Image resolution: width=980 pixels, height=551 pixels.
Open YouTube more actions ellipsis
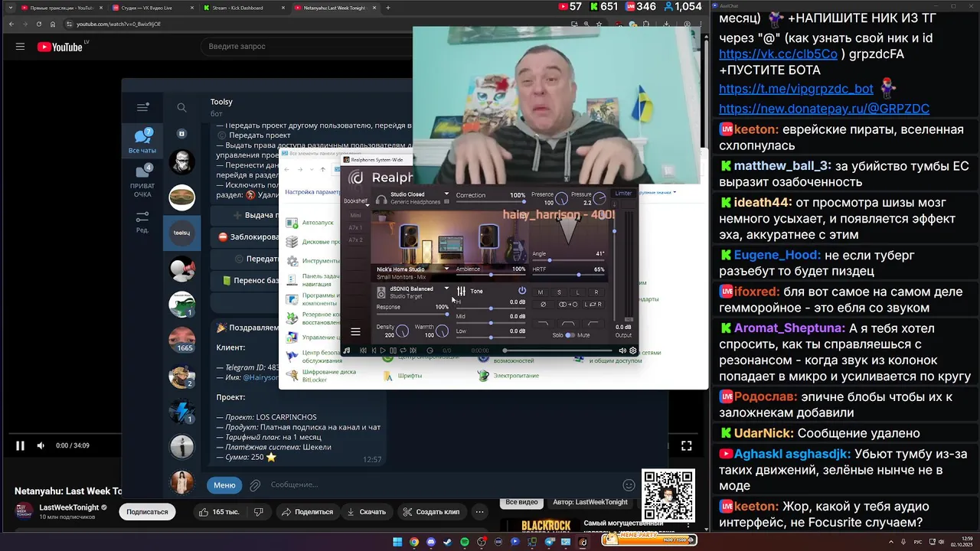(480, 512)
